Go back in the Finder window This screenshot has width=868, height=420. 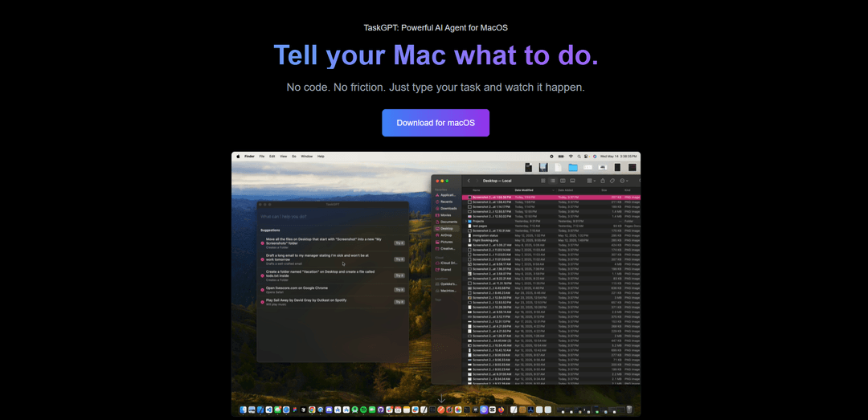469,181
